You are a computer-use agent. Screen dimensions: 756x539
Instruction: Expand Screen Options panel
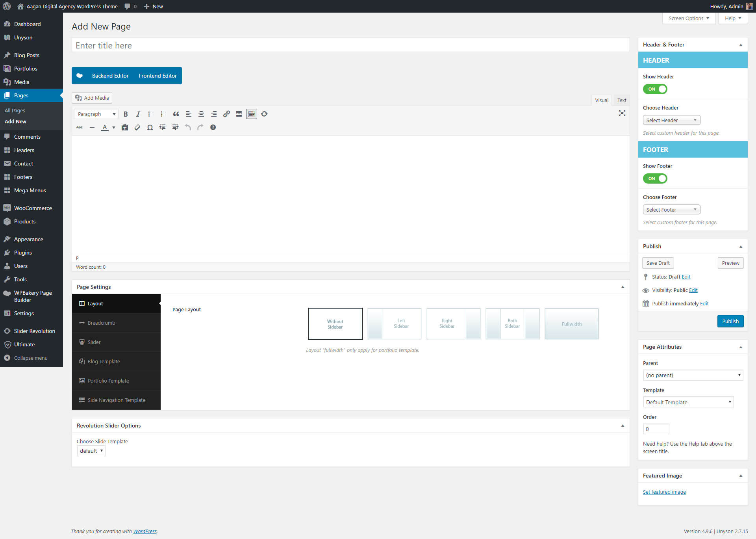pyautogui.click(x=689, y=18)
